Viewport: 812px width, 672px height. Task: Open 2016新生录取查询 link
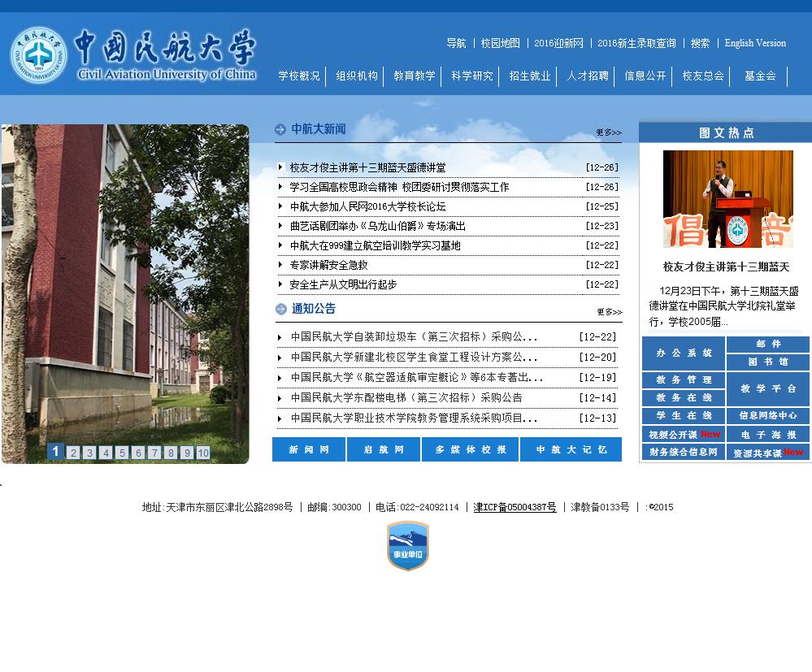(x=636, y=43)
